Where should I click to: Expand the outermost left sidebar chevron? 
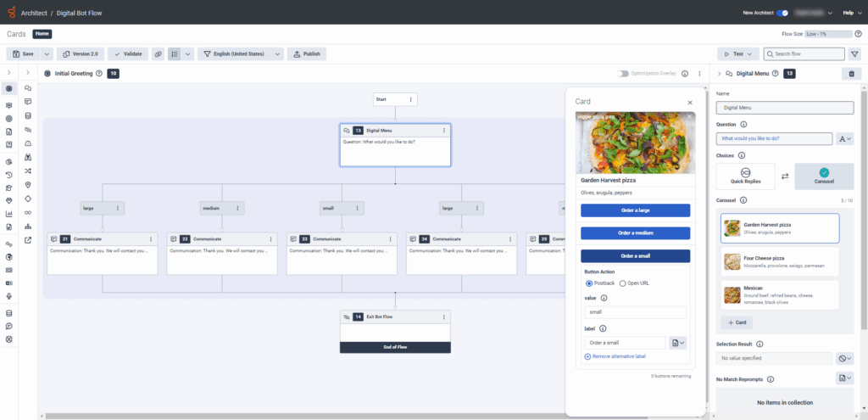(x=8, y=73)
